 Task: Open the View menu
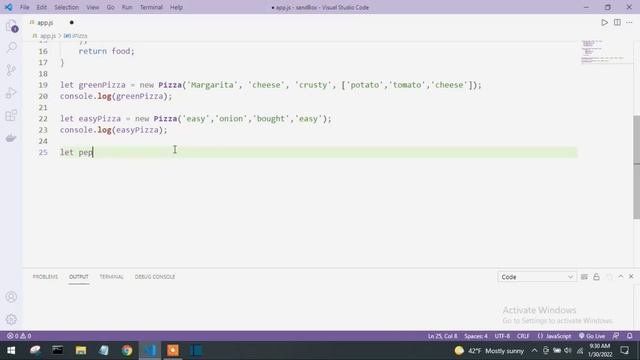coord(93,7)
